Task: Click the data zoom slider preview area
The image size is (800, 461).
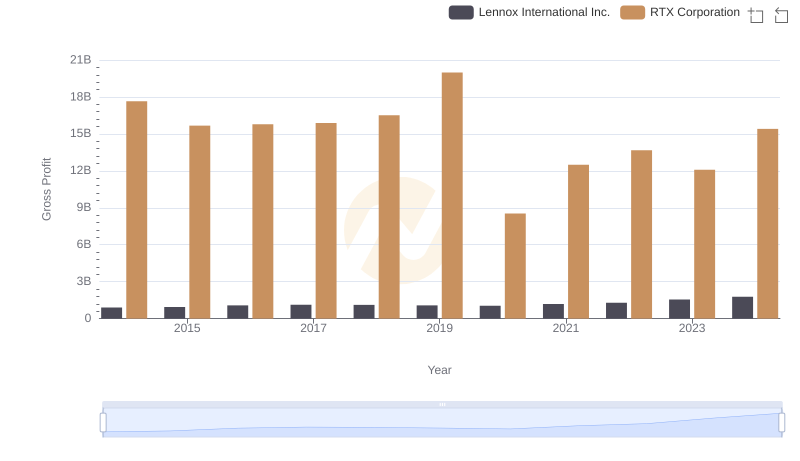Action: pos(442,423)
